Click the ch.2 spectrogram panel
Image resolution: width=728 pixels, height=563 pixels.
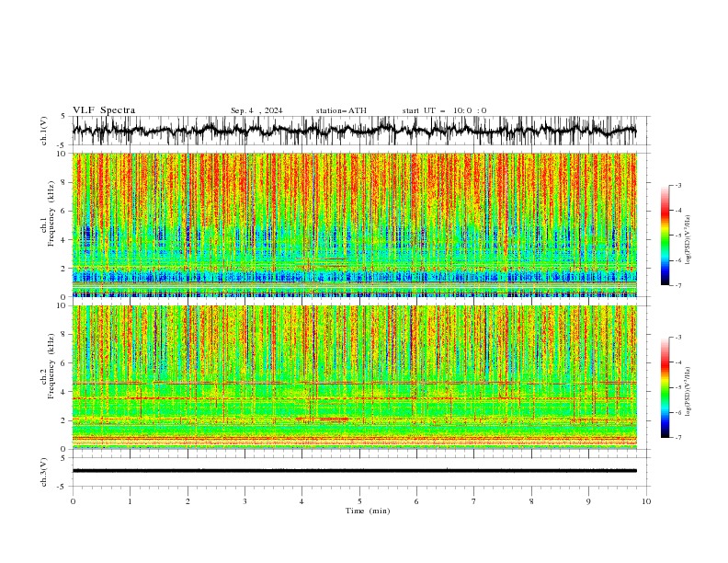pyautogui.click(x=355, y=377)
